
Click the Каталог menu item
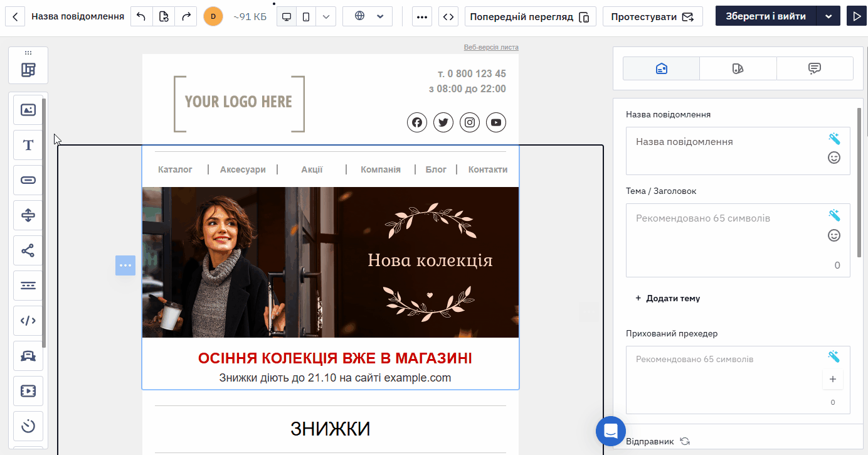tap(176, 169)
